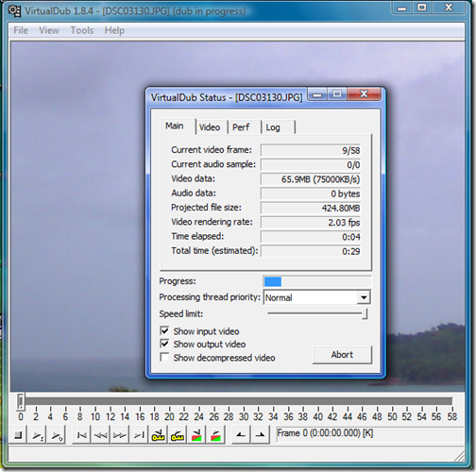The width and height of the screenshot is (476, 472).
Task: Maximize the main VirtualDub window
Action: click(x=422, y=8)
